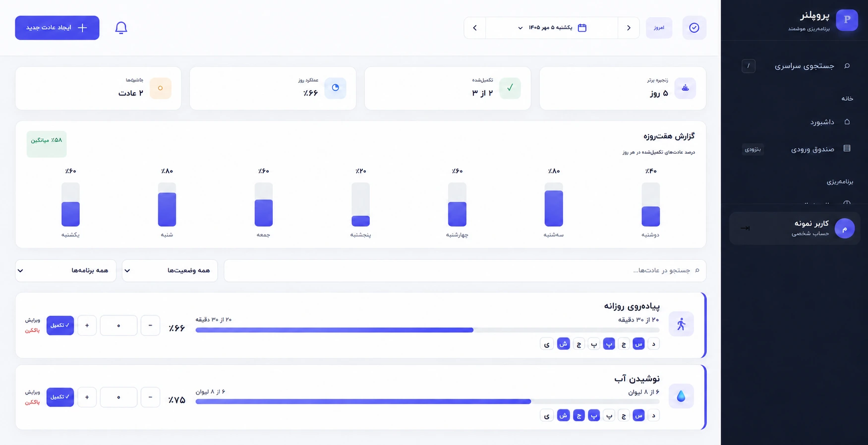Click the completed green check icon
The height and width of the screenshot is (445, 868).
(510, 88)
